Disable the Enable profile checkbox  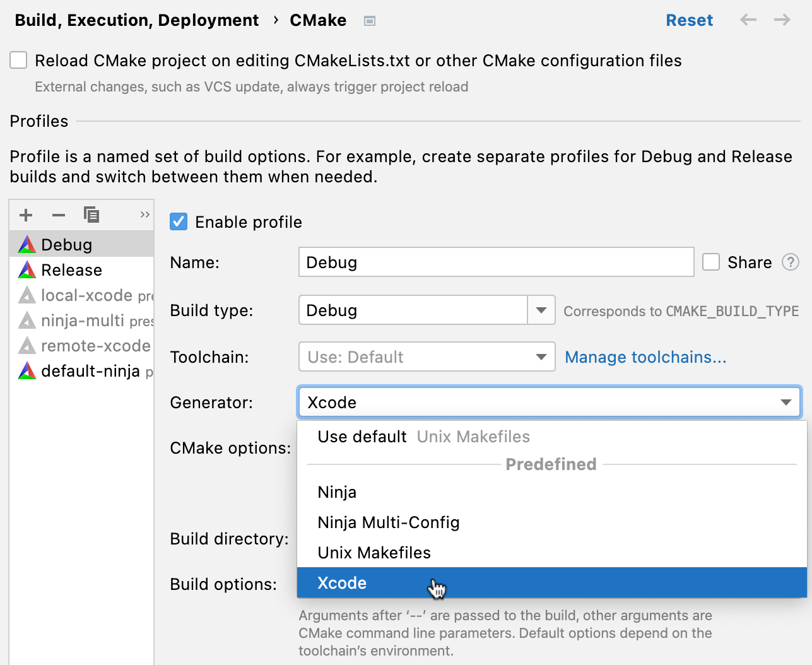[179, 221]
